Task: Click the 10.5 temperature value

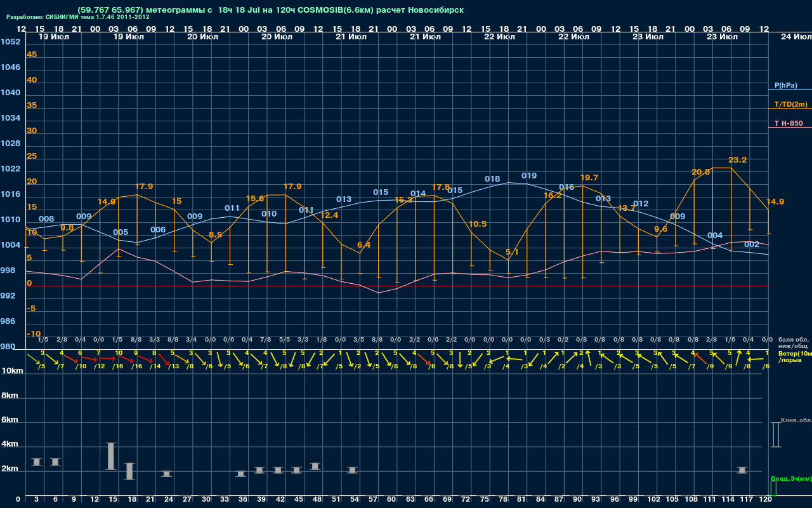Action: click(478, 224)
